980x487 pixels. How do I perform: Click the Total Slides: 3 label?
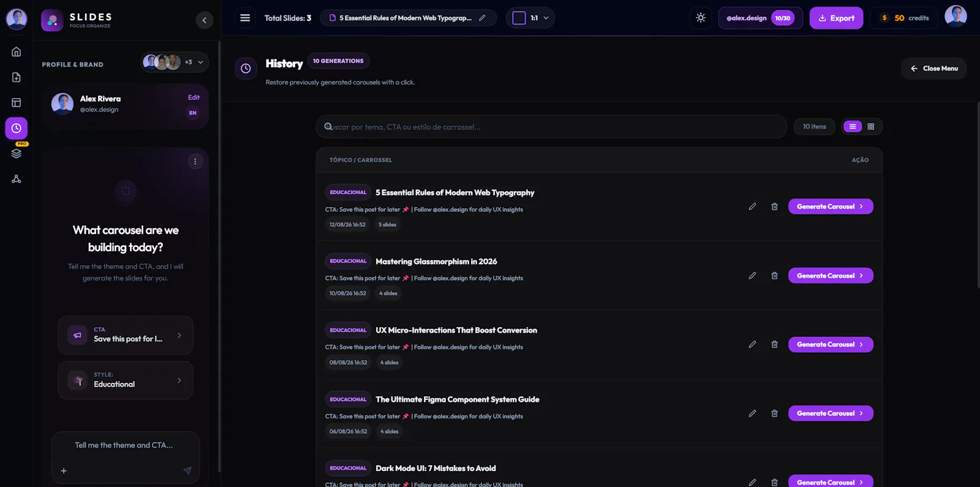(288, 18)
